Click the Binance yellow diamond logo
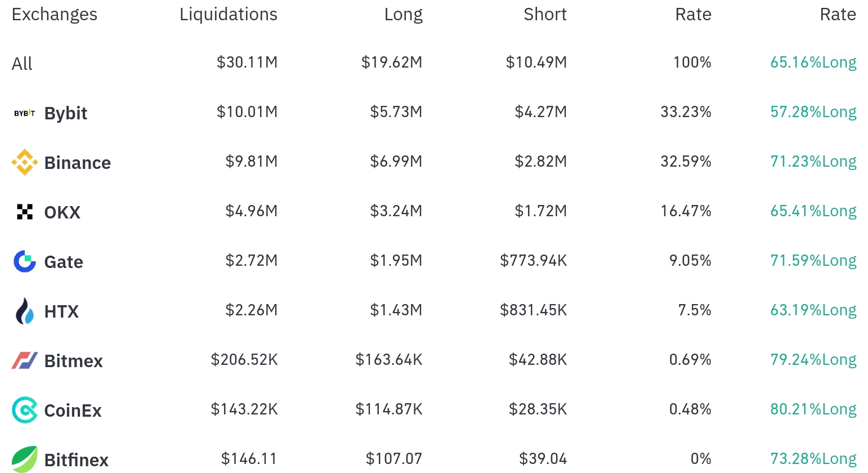The width and height of the screenshot is (868, 473). tap(25, 162)
